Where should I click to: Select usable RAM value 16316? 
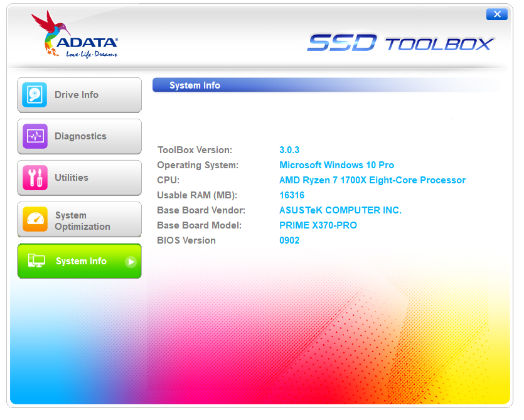point(292,195)
